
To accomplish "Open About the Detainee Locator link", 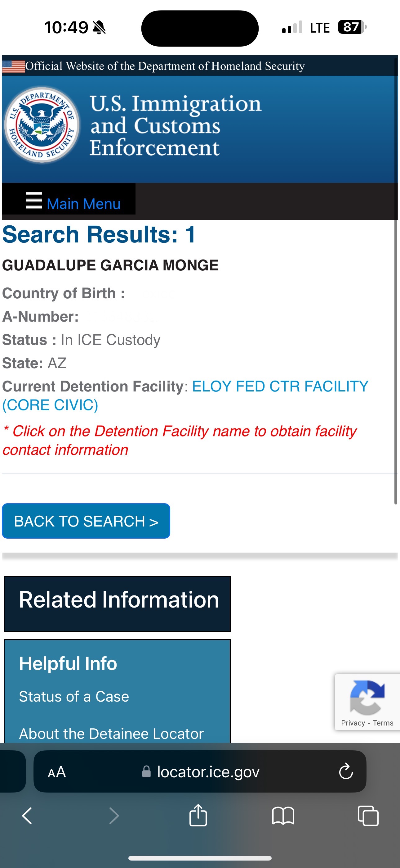I will (111, 734).
